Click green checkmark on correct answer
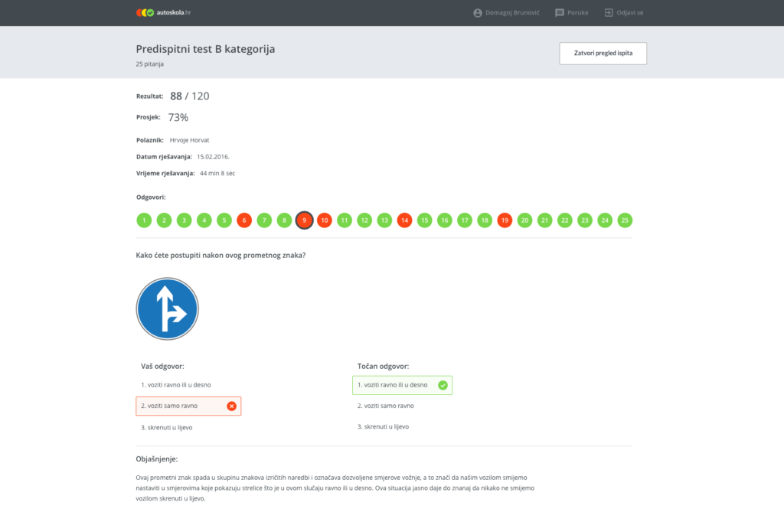This screenshot has height=532, width=784. [x=443, y=385]
